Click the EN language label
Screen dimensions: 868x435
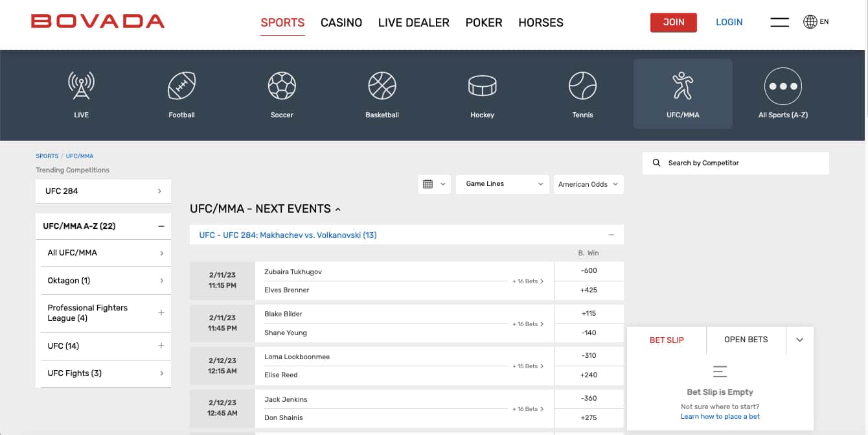pyautogui.click(x=824, y=22)
